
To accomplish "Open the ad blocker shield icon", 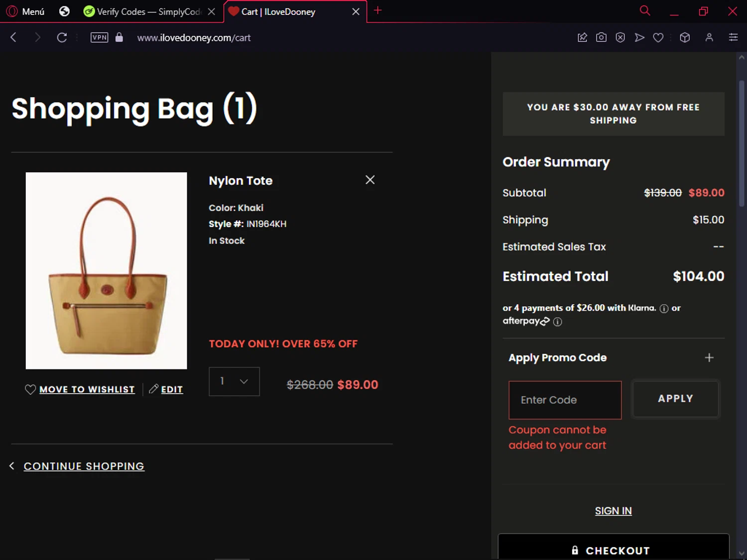I will [620, 37].
